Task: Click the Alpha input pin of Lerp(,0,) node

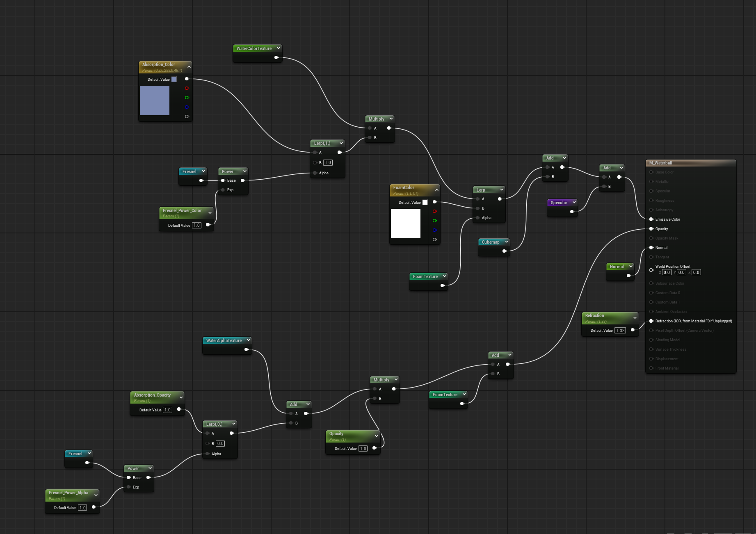Action: pyautogui.click(x=208, y=454)
